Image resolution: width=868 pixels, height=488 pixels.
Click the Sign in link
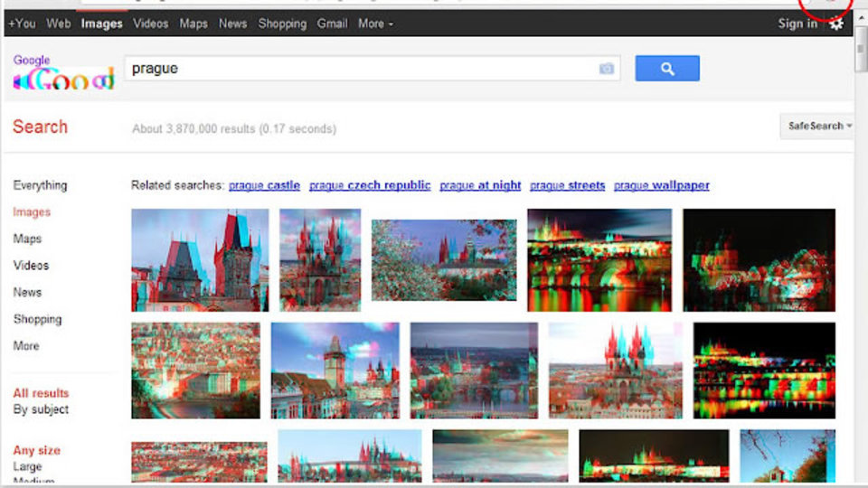click(x=797, y=23)
